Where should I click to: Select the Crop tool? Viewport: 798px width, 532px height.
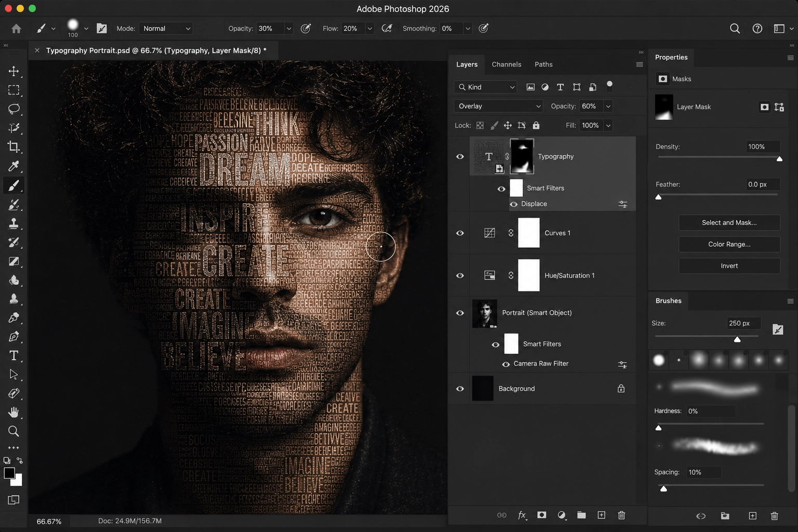[14, 147]
